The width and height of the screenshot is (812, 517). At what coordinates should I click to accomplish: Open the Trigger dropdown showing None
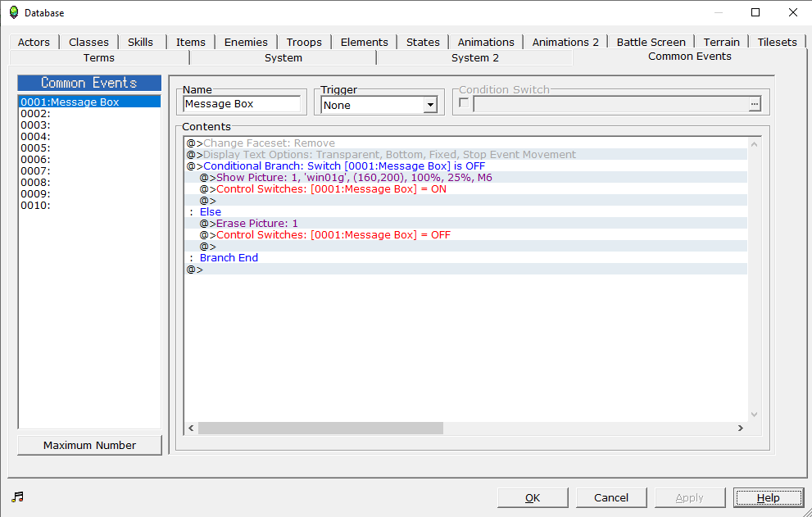point(430,105)
